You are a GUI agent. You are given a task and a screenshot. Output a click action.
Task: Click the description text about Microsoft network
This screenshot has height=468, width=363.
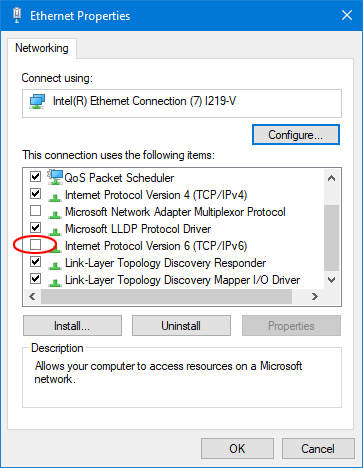[168, 372]
